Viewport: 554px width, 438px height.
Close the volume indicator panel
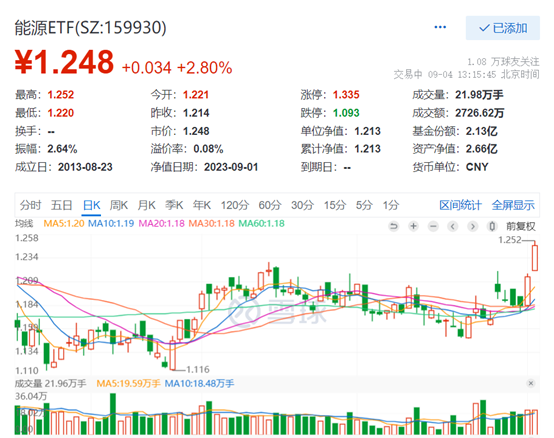coord(531,383)
